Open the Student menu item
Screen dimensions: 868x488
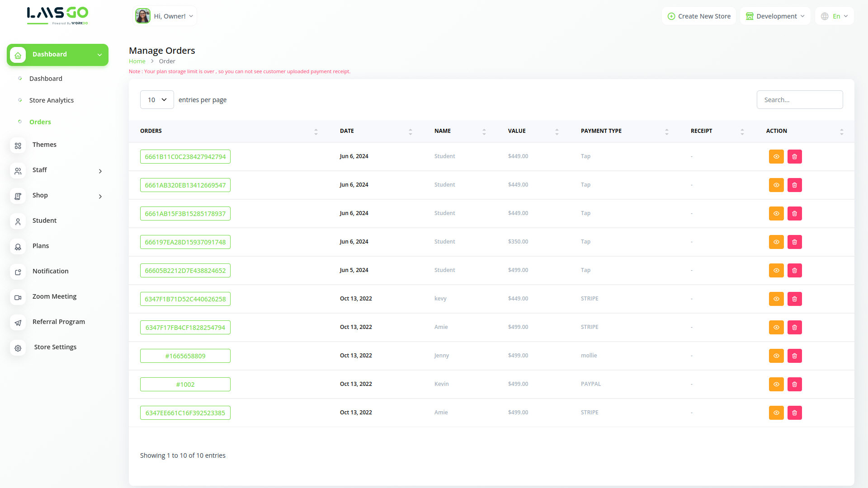(x=44, y=221)
